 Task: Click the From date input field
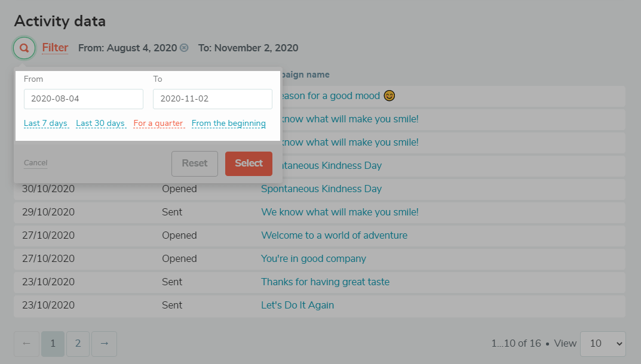point(84,99)
